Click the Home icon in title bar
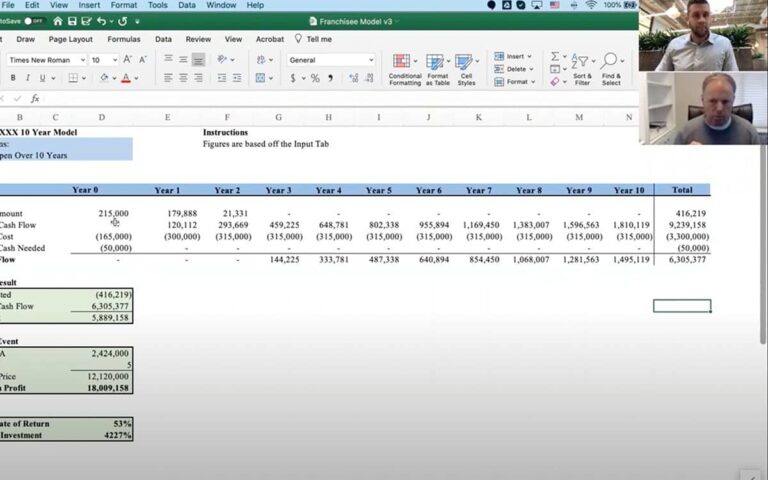Screen dimensions: 768x480 (x=58, y=21)
